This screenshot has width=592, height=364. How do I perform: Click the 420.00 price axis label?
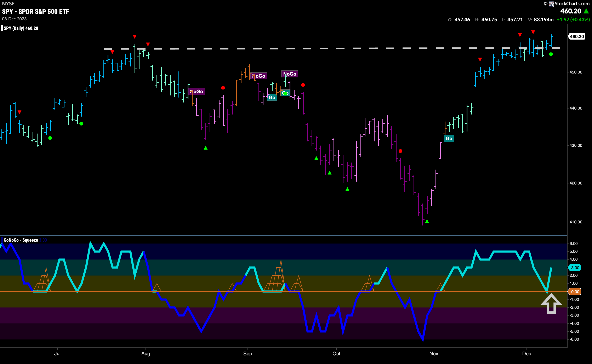(x=576, y=183)
